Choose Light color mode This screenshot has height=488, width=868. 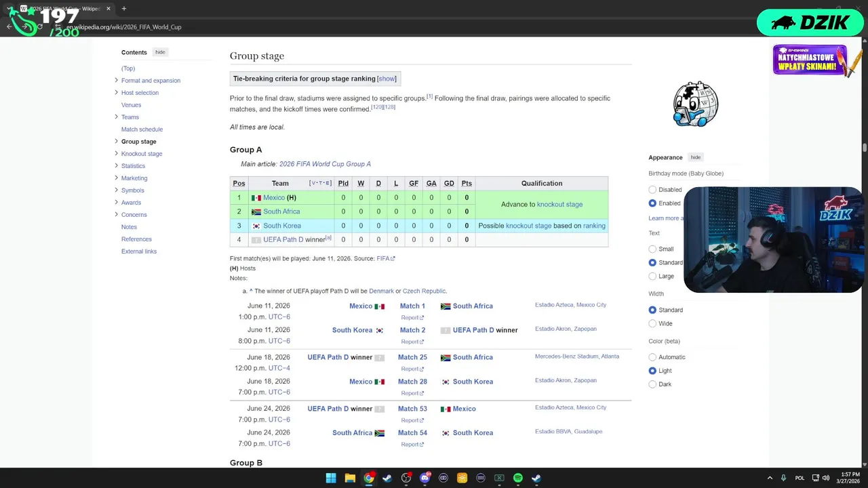click(652, 371)
